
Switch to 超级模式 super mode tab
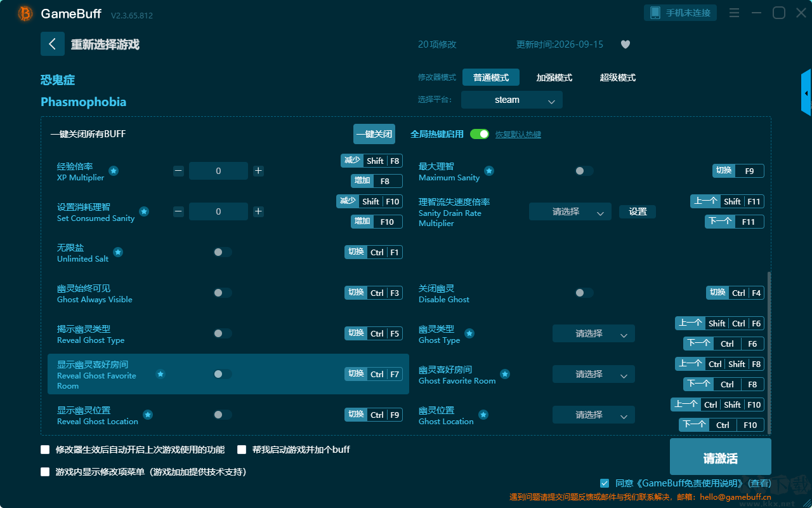(x=618, y=77)
